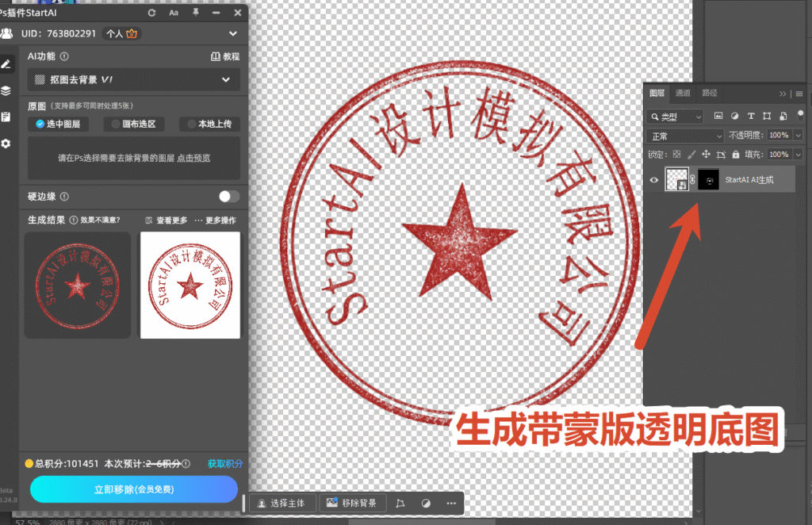This screenshot has width=812, height=525.
Task: Click 查看更多 to view more results
Action: pyautogui.click(x=167, y=220)
